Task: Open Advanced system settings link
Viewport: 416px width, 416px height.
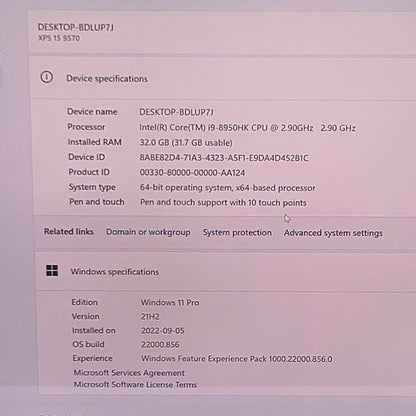Action: [333, 233]
